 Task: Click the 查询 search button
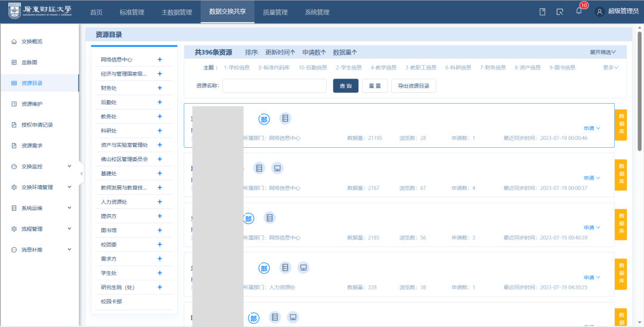click(x=346, y=86)
